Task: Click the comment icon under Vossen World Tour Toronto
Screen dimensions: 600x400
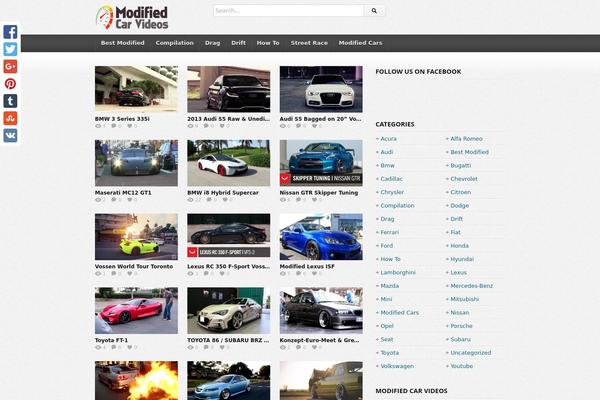Action: click(114, 273)
